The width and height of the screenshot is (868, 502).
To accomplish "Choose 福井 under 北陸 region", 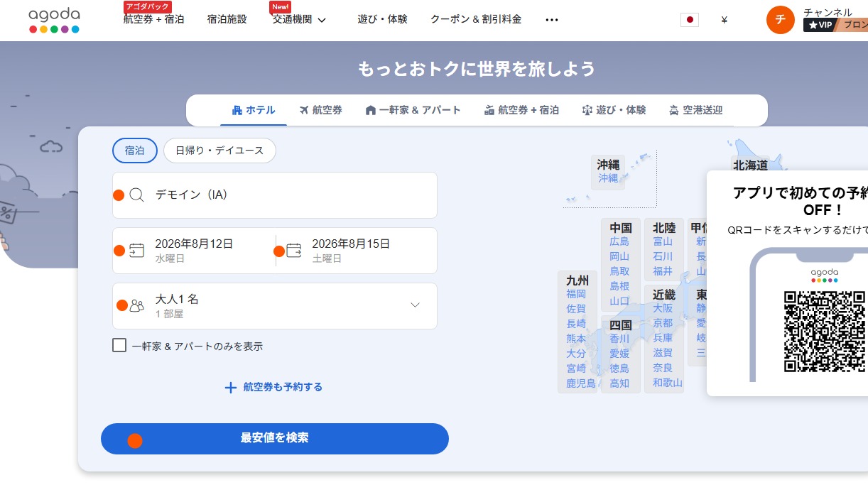I will 663,271.
